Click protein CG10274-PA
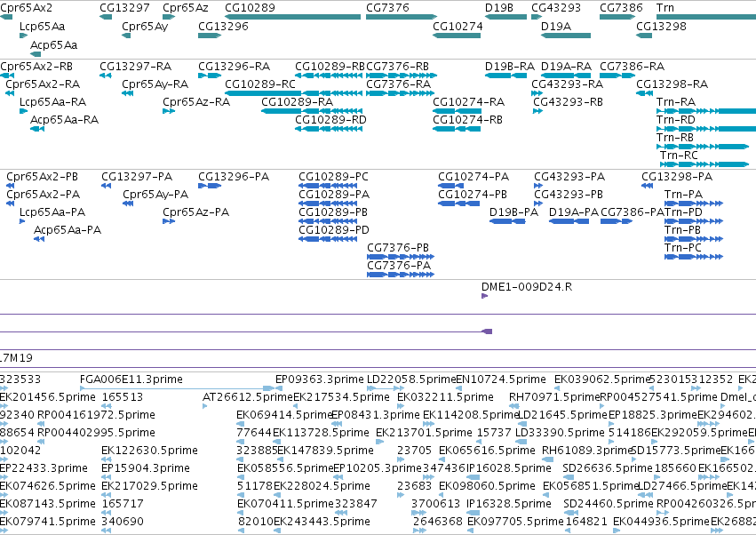Screen dimensions: 756x535 pos(473,177)
